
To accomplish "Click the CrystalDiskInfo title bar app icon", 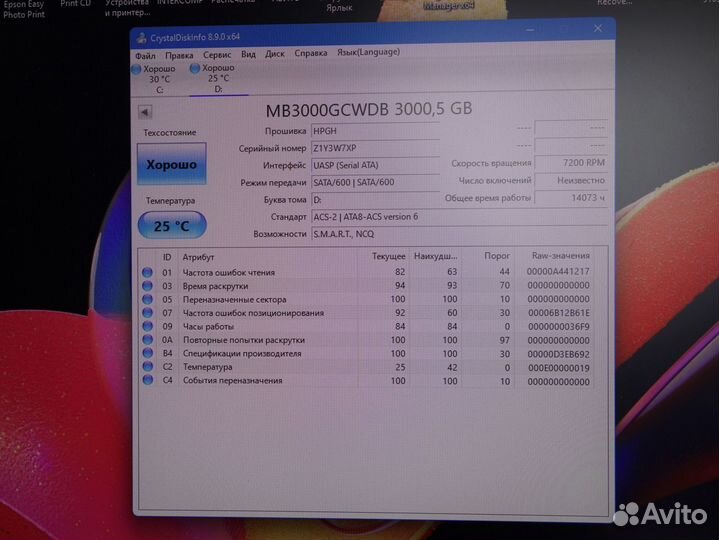I will point(141,39).
